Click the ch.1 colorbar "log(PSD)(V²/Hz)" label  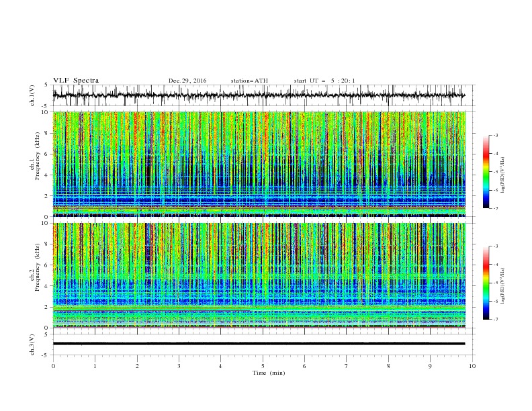pos(503,175)
